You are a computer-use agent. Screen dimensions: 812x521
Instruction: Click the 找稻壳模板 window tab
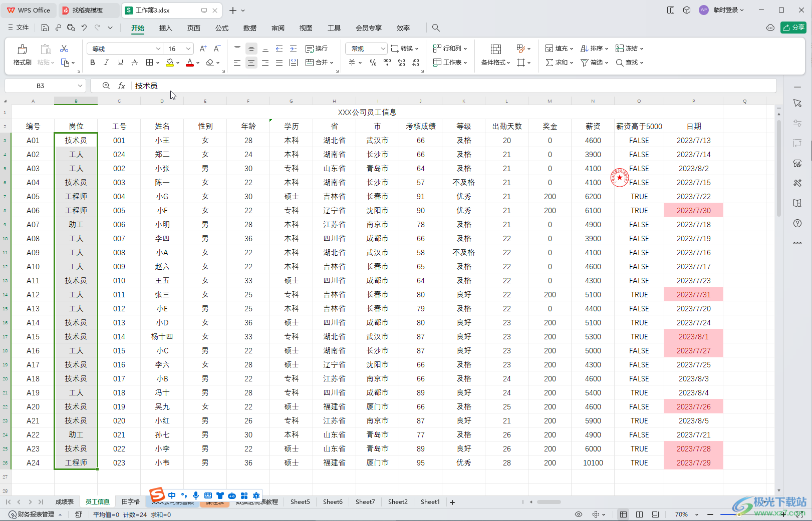pyautogui.click(x=89, y=10)
